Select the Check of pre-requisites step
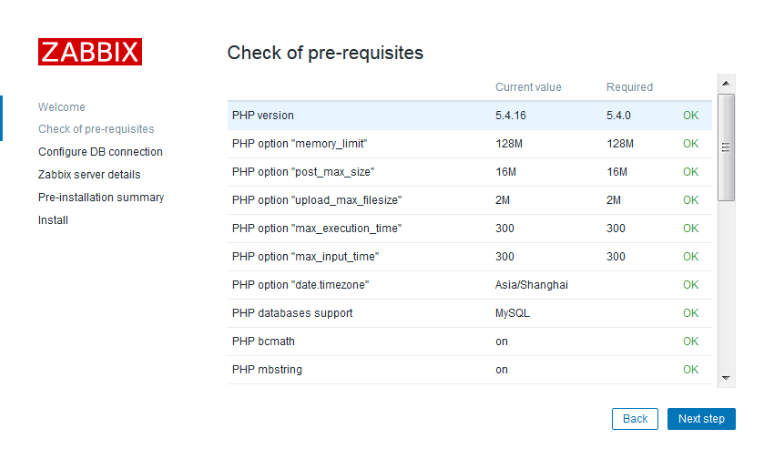The image size is (757, 459). coord(96,129)
